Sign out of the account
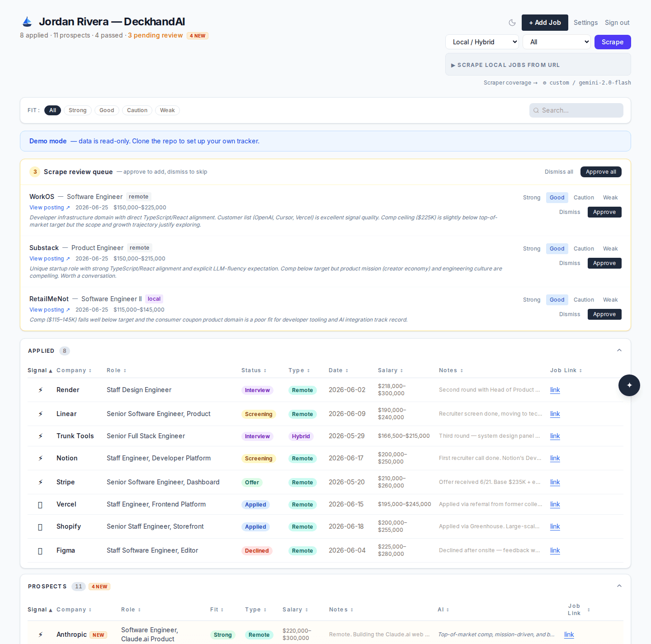 pos(617,23)
